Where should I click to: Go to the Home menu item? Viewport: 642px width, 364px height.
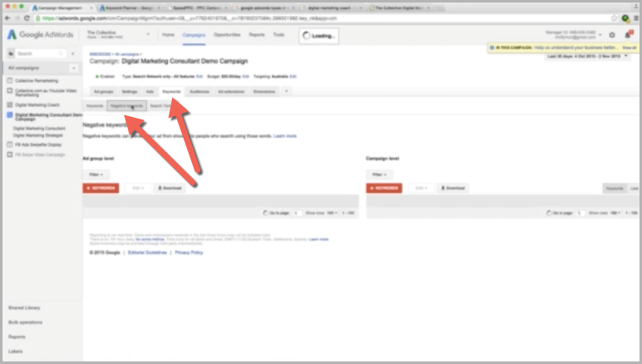click(x=169, y=35)
